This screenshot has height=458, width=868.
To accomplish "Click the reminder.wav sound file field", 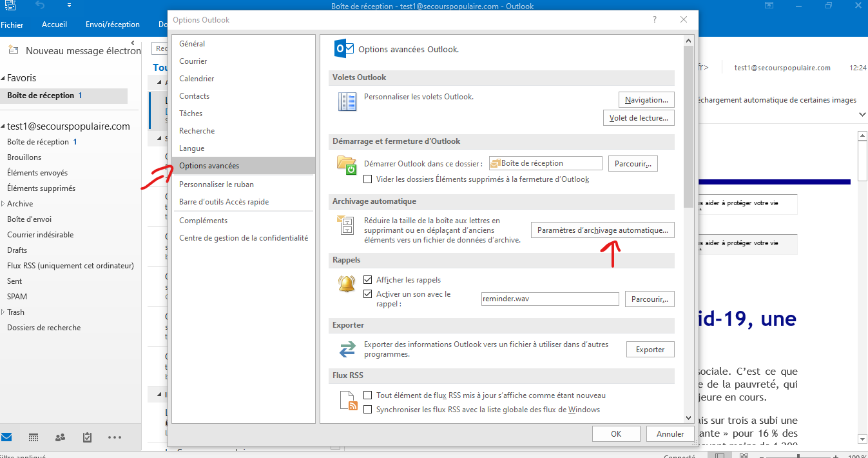I will [550, 299].
